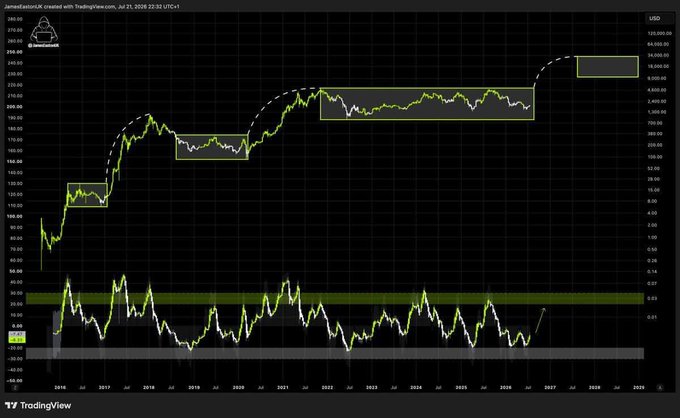680x418 pixels.
Task: Toggle the auto-scale A button
Action: pyautogui.click(x=660, y=387)
